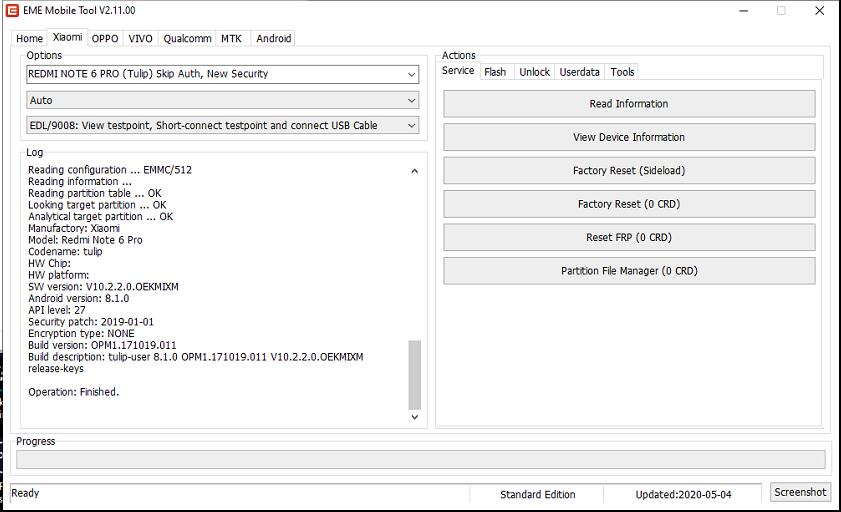Image resolution: width=841 pixels, height=512 pixels.
Task: Select the Xiaomi tab
Action: click(67, 37)
